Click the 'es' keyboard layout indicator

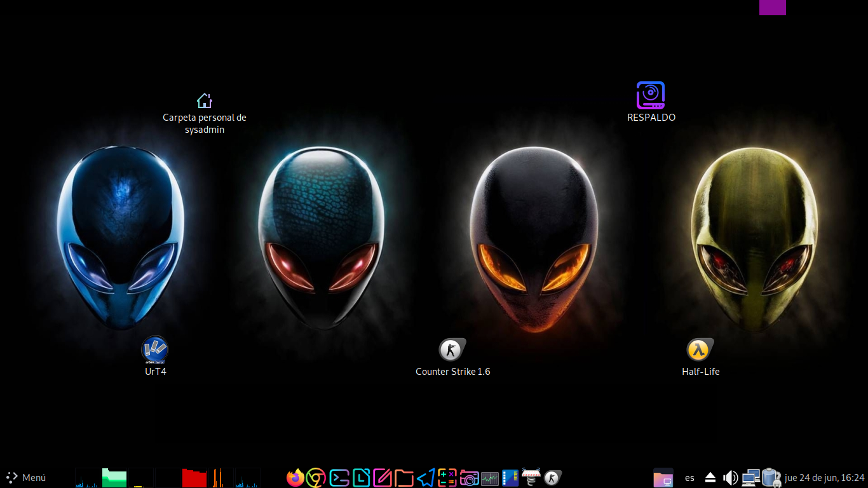[x=689, y=477]
